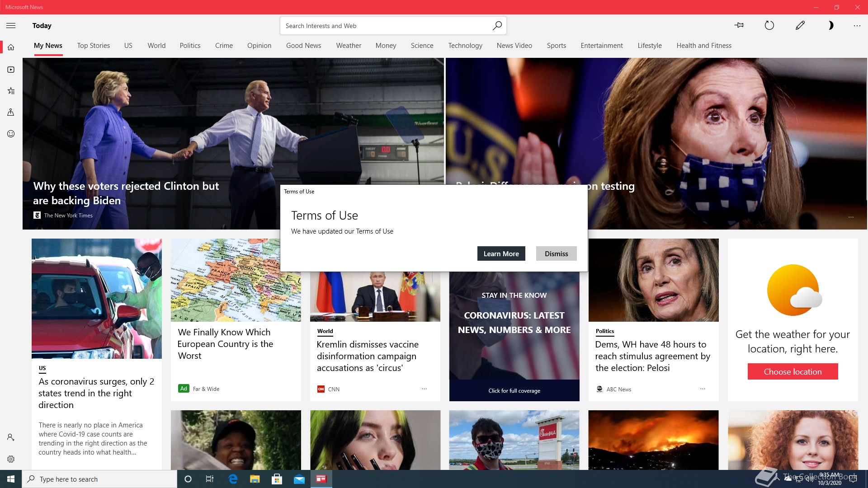Open options on the Pelosi hero story
Image resolution: width=868 pixels, height=488 pixels.
click(851, 217)
